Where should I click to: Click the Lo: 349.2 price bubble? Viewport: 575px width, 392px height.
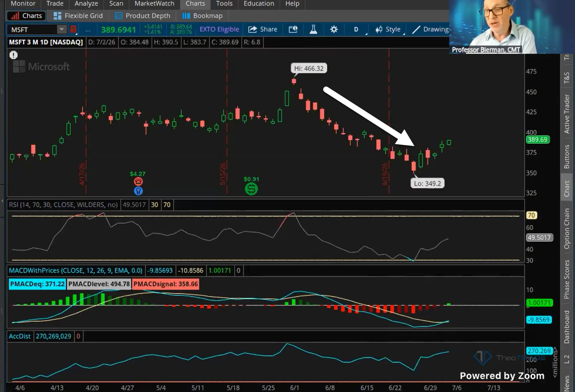(x=427, y=184)
